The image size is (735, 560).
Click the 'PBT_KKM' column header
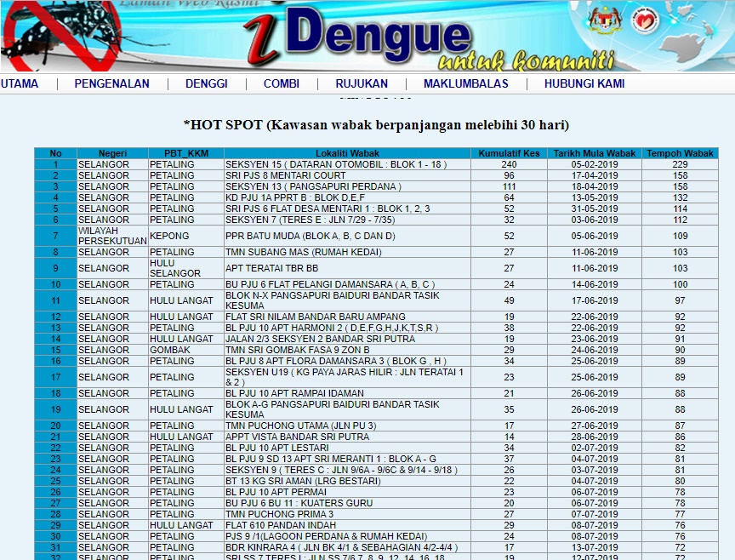[186, 153]
